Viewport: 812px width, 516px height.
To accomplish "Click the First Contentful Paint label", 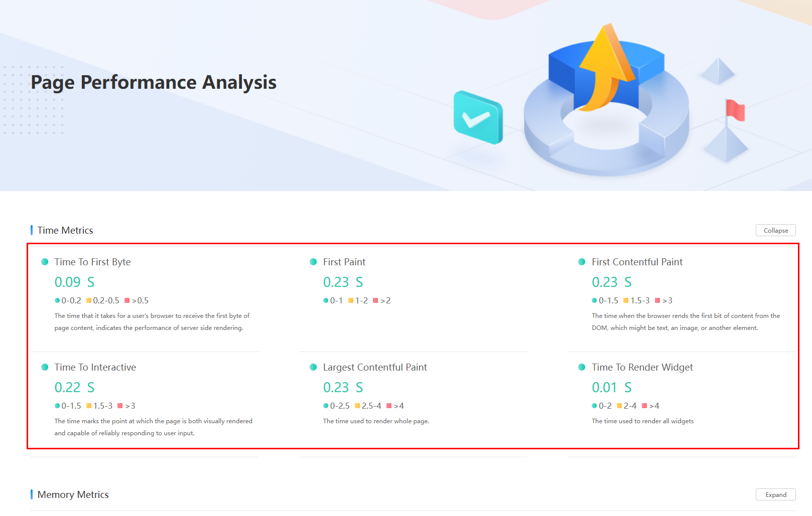I will (637, 262).
